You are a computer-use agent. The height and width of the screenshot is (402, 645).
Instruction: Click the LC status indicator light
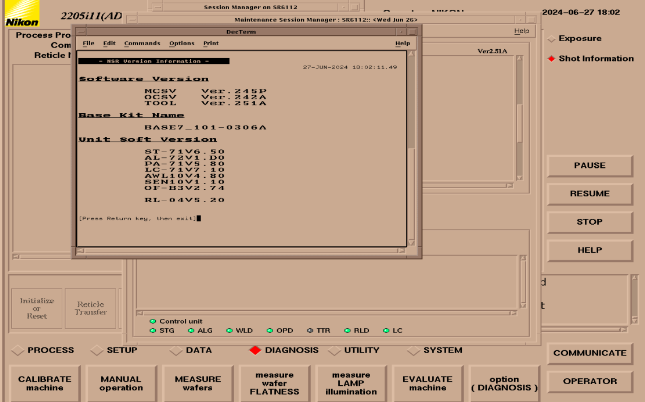(386, 330)
